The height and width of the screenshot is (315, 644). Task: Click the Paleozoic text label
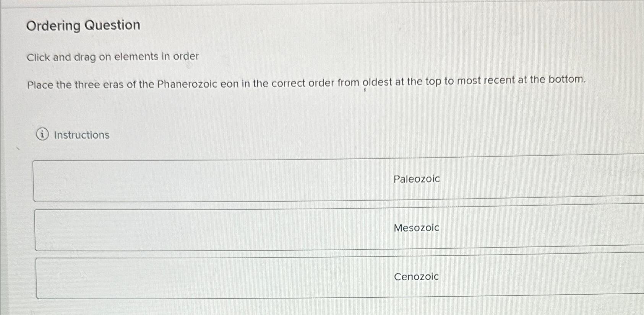coord(416,179)
